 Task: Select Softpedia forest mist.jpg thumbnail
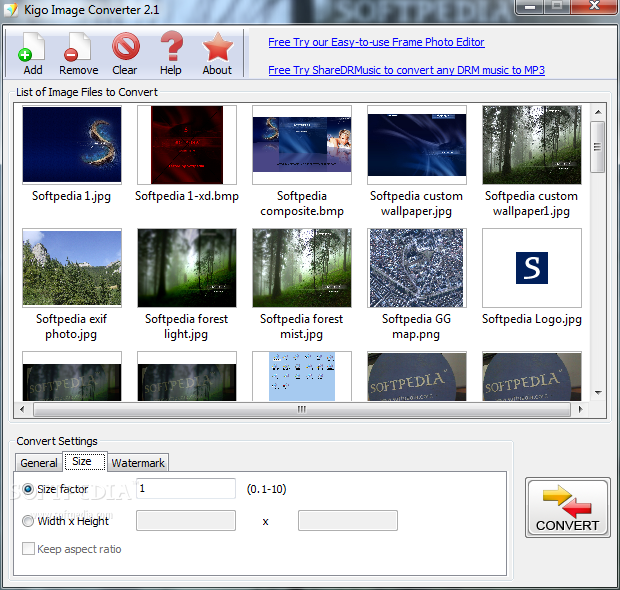[x=302, y=268]
